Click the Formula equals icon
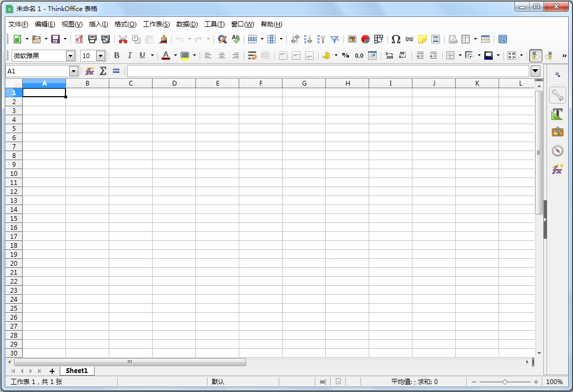573x392 pixels. tap(116, 71)
